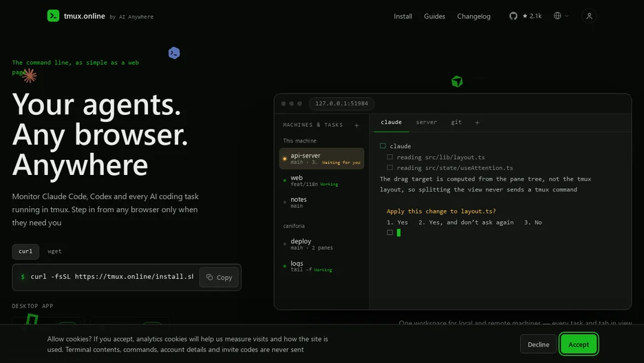This screenshot has height=363, width=644.
Task: Open the GitHub repository icon
Action: coord(513,16)
